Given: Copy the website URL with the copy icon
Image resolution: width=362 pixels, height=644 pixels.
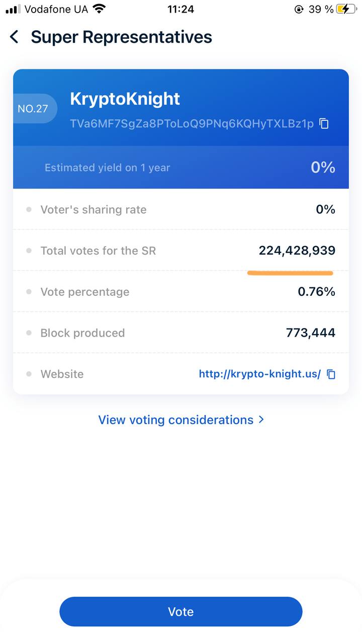Looking at the screenshot, I should 331,374.
